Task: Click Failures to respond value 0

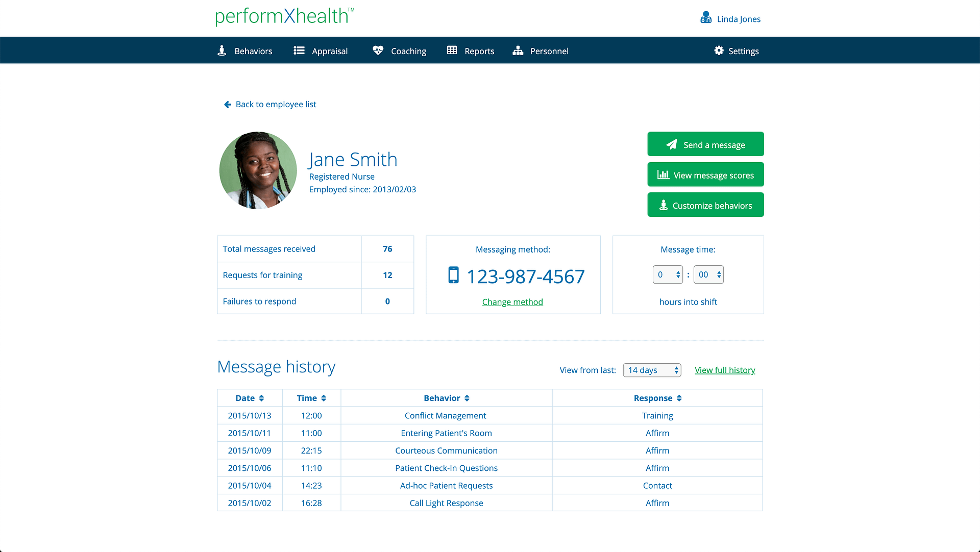Action: coord(387,302)
